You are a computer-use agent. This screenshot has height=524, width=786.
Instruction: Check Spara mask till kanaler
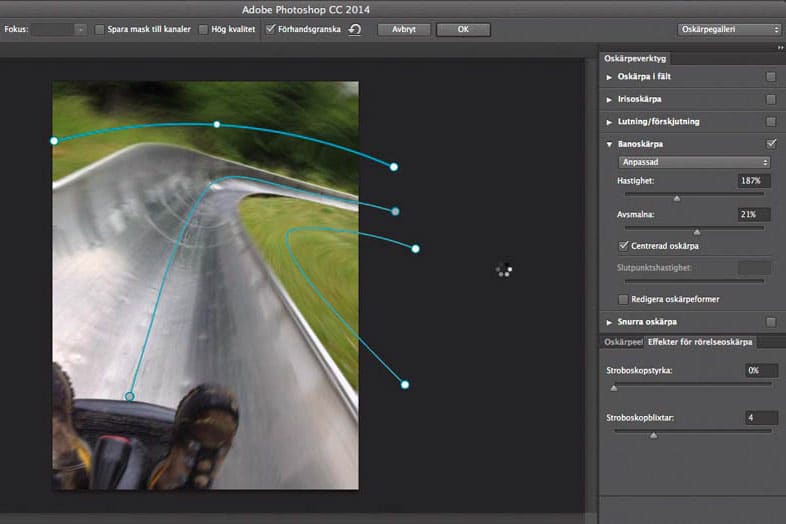point(100,30)
